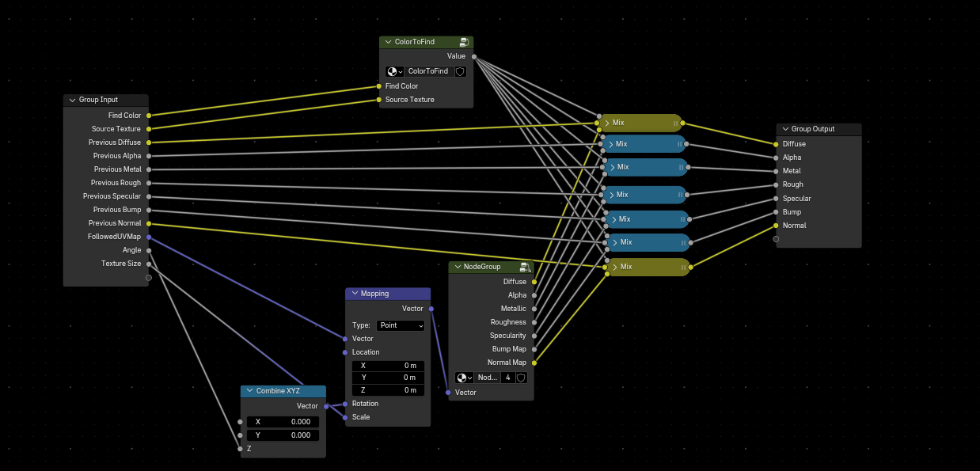980x471 pixels.
Task: Toggle the fake user shield on ColorToFind
Action: (460, 71)
